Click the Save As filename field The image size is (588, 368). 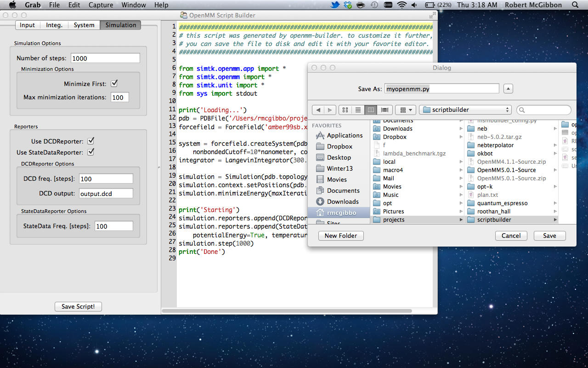coord(441,89)
